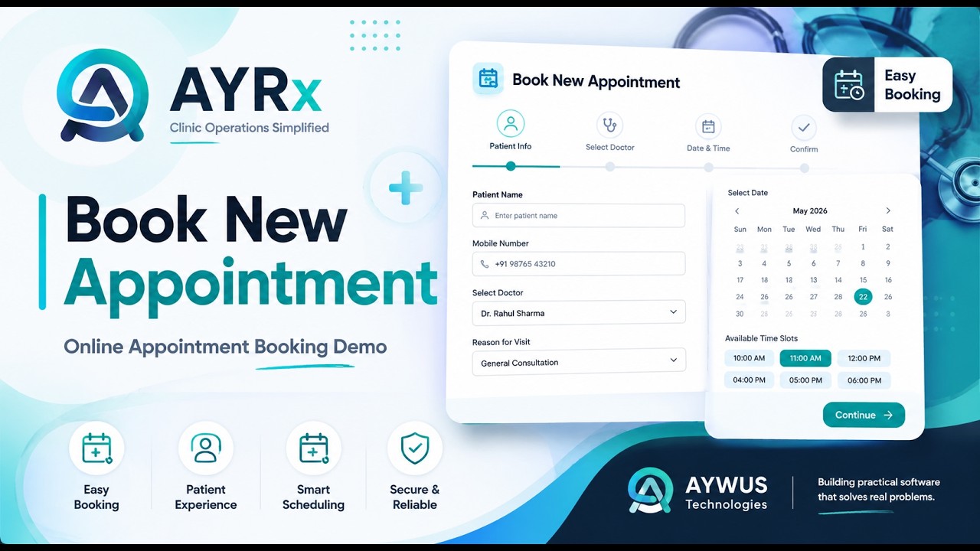Select date 13 in the calendar

[813, 280]
